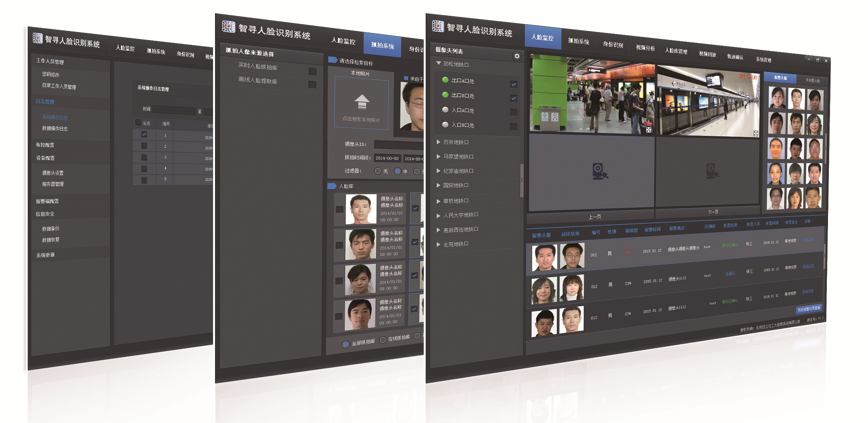The height and width of the screenshot is (423, 868).
Task: Click the 历史报警记录查看 button
Action: (809, 309)
